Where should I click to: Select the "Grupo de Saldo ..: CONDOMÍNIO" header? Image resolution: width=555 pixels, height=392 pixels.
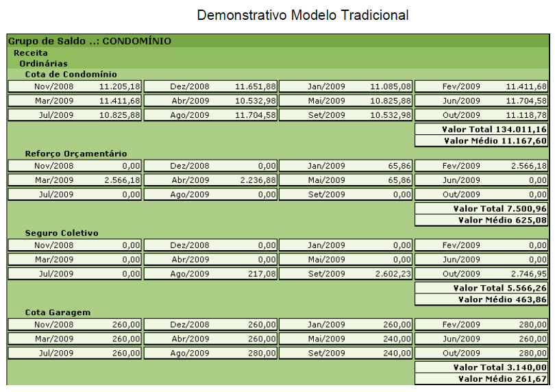(x=90, y=41)
